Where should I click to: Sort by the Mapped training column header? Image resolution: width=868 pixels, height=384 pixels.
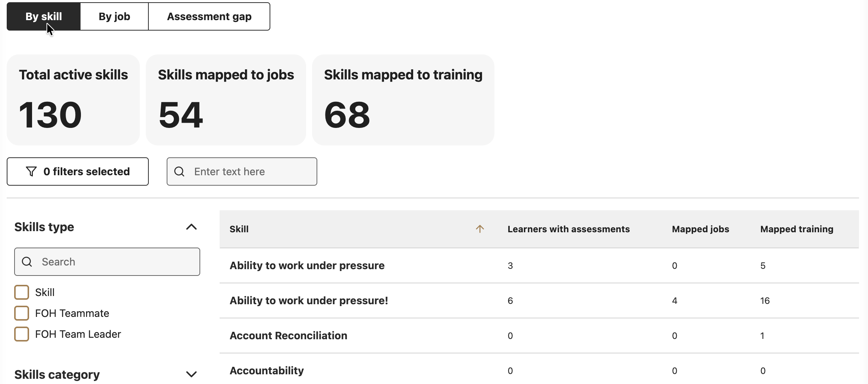coord(797,229)
